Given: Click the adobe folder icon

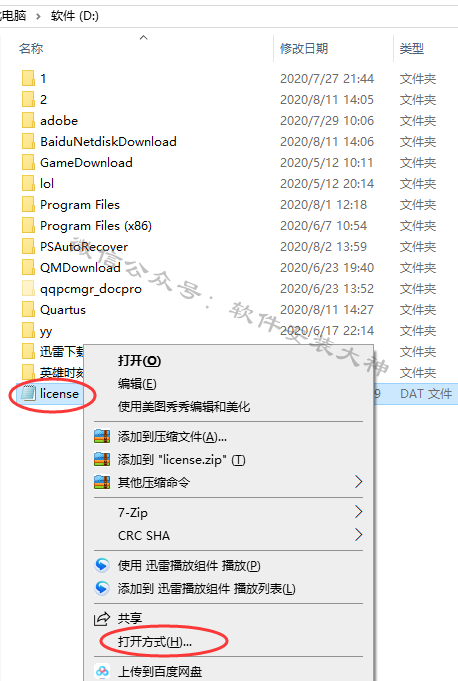Looking at the screenshot, I should (28, 120).
